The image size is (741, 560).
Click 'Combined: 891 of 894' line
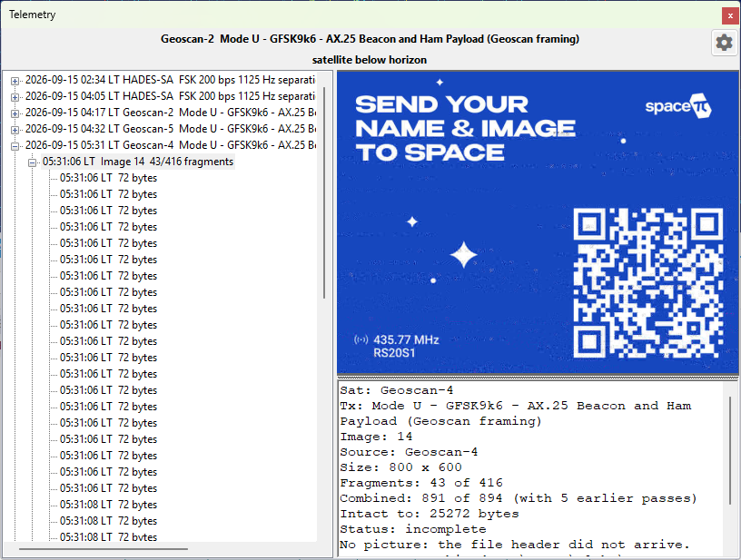pos(519,498)
